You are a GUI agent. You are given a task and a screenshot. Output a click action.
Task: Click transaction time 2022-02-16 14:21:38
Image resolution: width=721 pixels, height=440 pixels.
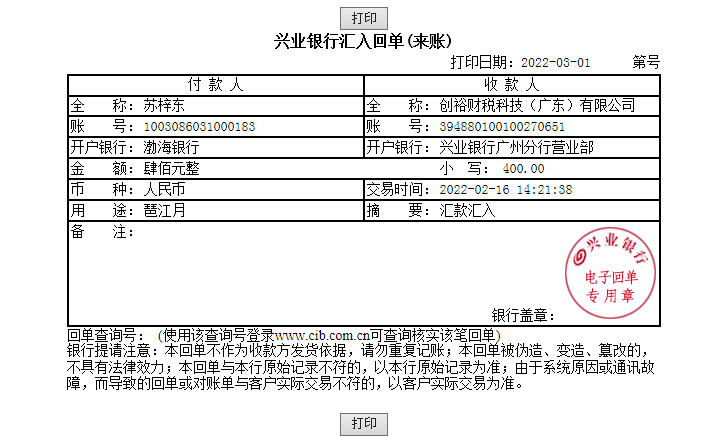pos(506,190)
